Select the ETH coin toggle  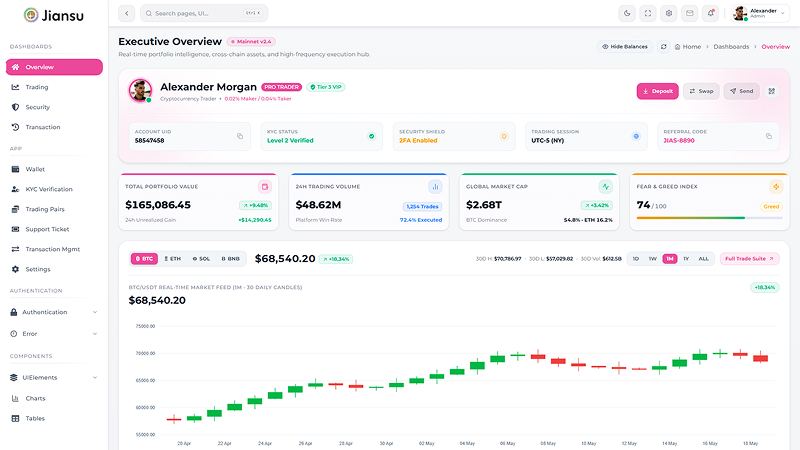(172, 259)
